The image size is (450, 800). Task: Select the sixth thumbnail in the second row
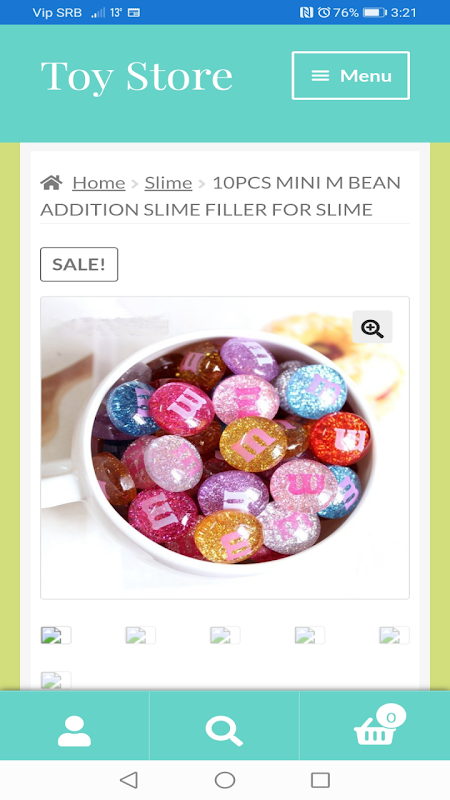click(x=56, y=680)
